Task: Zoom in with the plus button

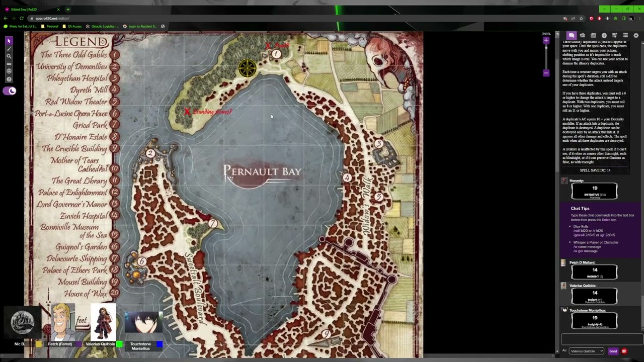Action: coord(546,40)
